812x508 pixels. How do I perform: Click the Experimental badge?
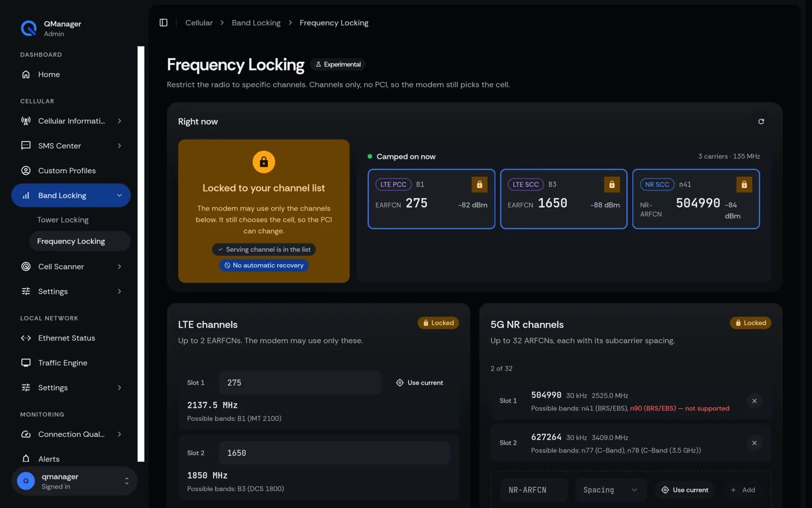click(x=338, y=65)
